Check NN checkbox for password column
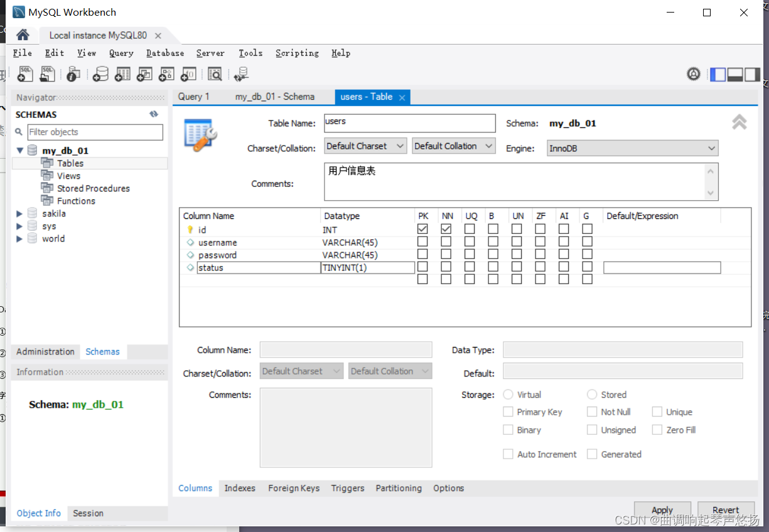The height and width of the screenshot is (532, 769). (446, 254)
